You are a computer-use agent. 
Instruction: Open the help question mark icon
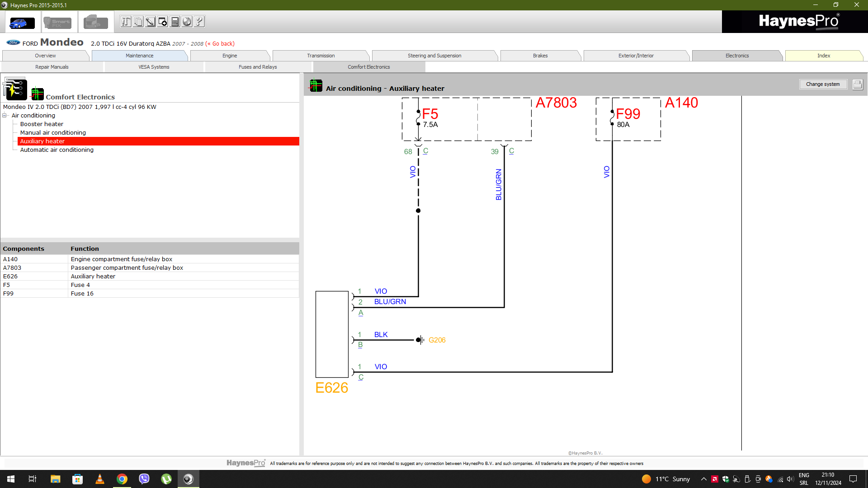[199, 21]
